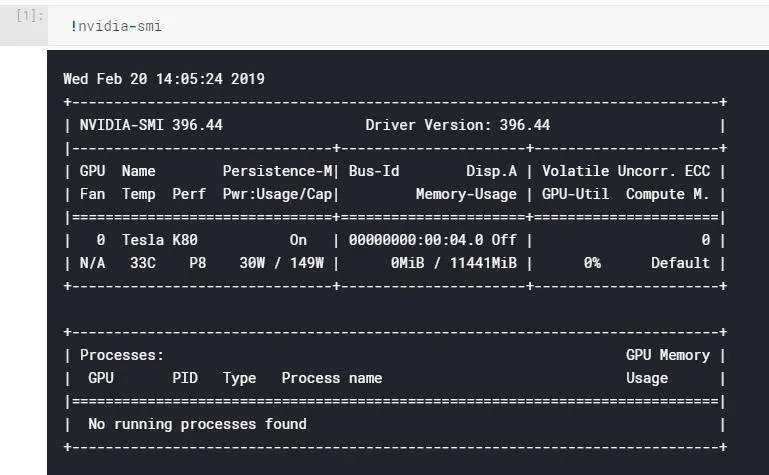
Task: Click the 0MiB / 11441MiB memory value
Action: [454, 263]
